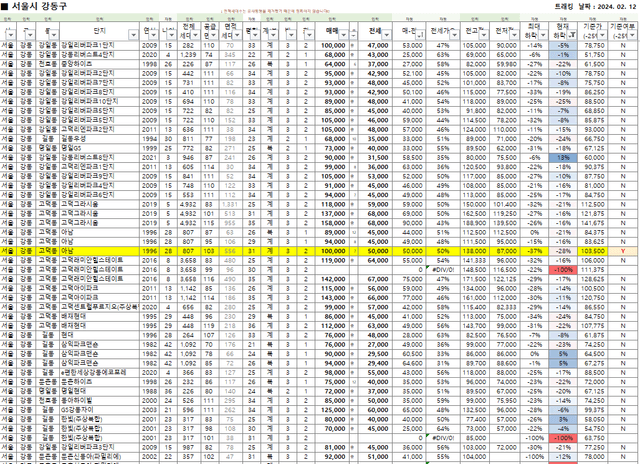Select the 강일리버파크3단지 cell
This screenshot has height=464, width=640.
pos(99,448)
